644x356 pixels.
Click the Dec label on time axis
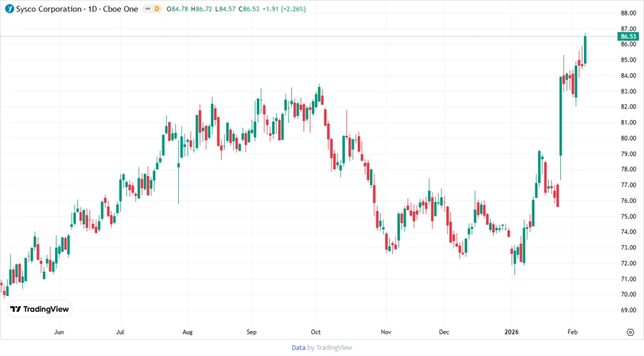click(x=444, y=332)
